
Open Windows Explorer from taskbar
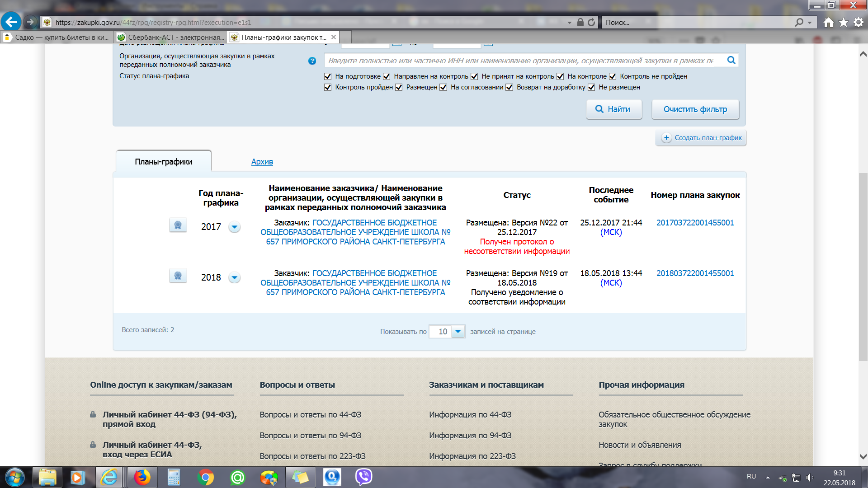(47, 477)
